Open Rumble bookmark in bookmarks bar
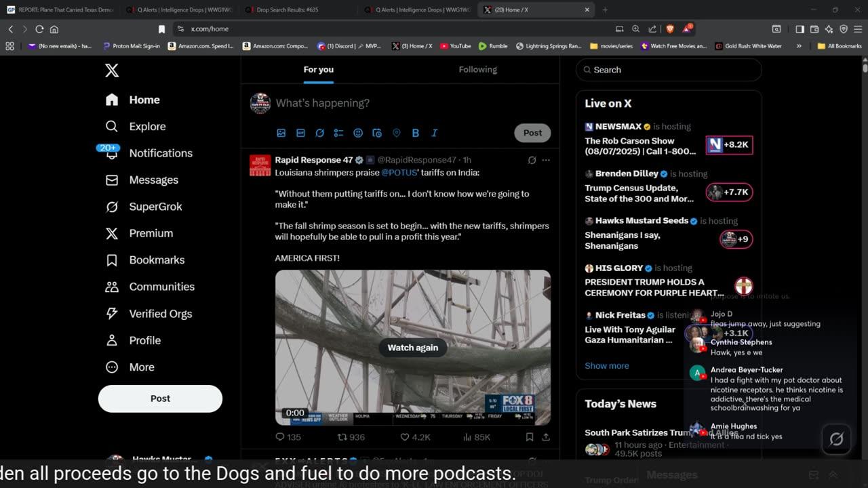The height and width of the screenshot is (488, 868). click(493, 46)
